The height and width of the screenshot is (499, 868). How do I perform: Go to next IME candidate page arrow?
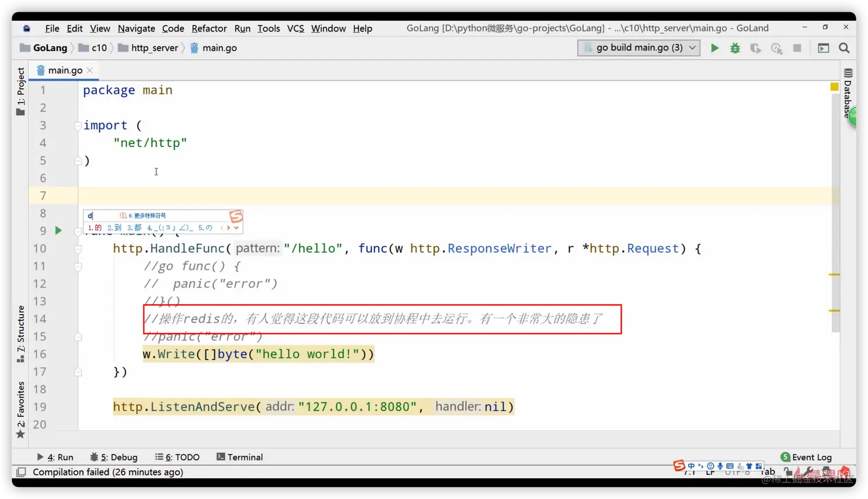click(x=228, y=228)
